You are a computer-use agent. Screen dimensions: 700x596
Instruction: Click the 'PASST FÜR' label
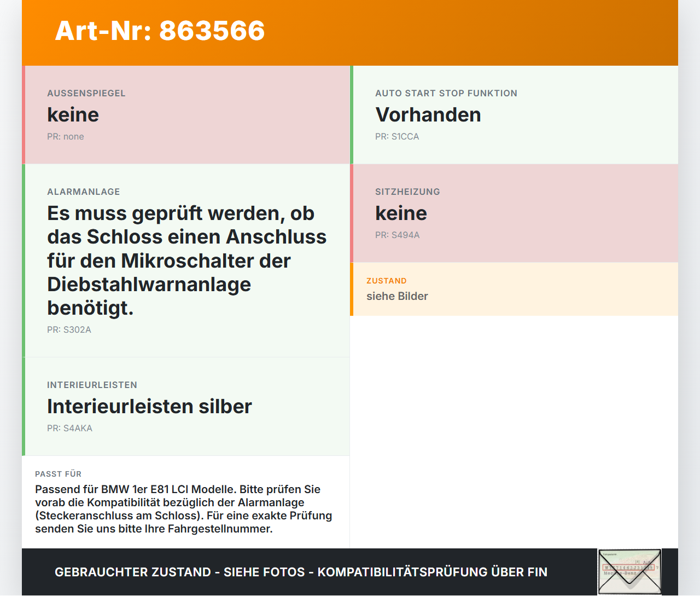[58, 474]
